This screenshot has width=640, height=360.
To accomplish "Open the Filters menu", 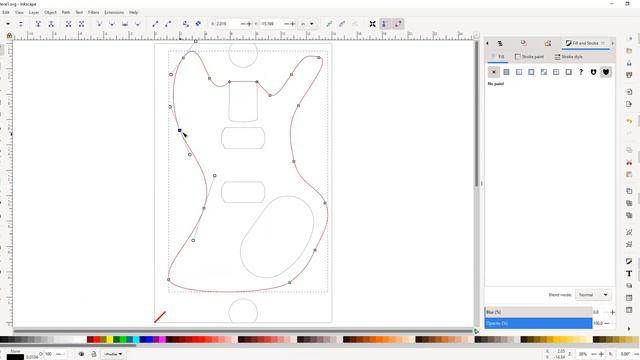I will coord(93,12).
